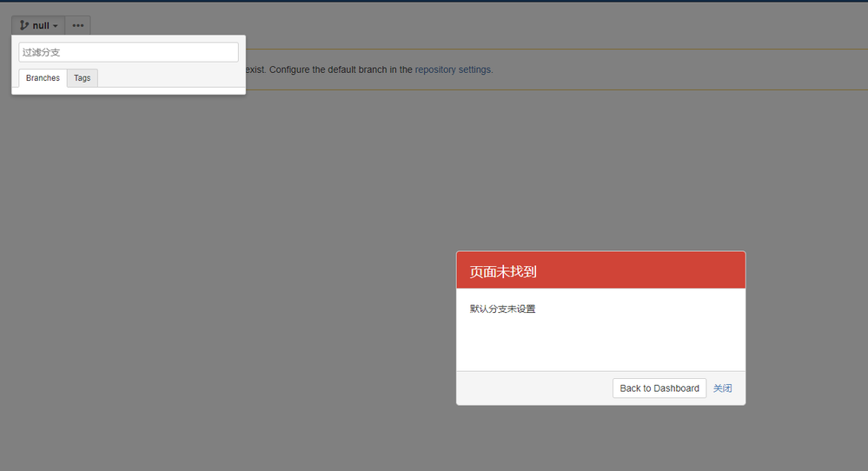
Task: Open the repository settings link
Action: click(453, 70)
